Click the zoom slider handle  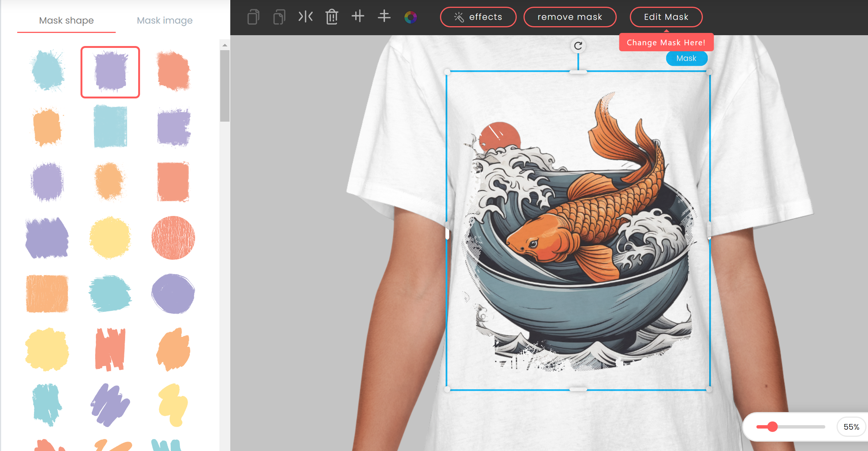pos(772,427)
